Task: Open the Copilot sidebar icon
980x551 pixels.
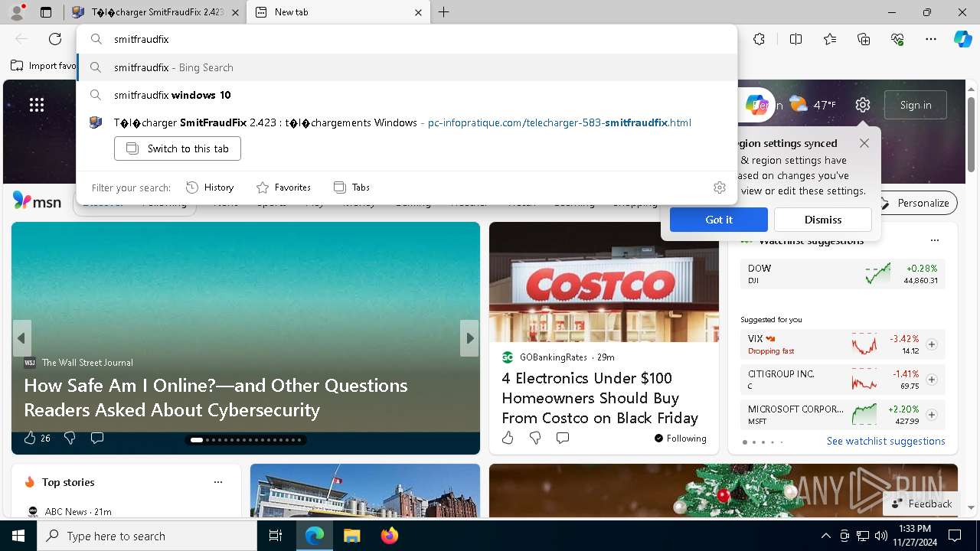Action: click(x=962, y=39)
